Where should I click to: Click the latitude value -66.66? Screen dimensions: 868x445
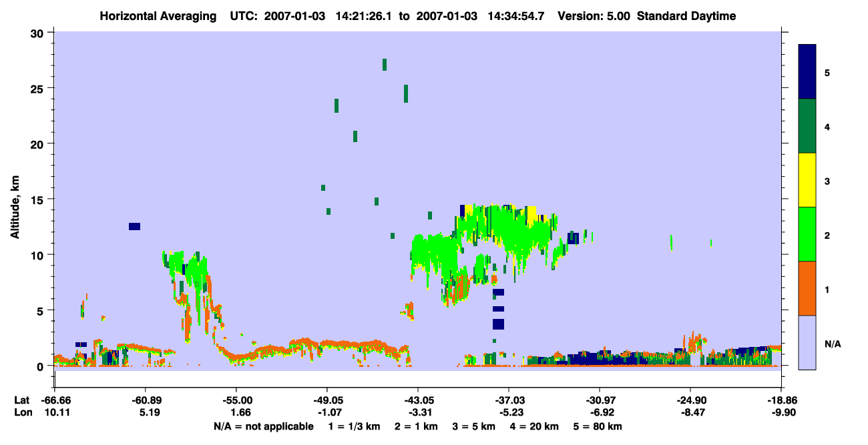55,400
